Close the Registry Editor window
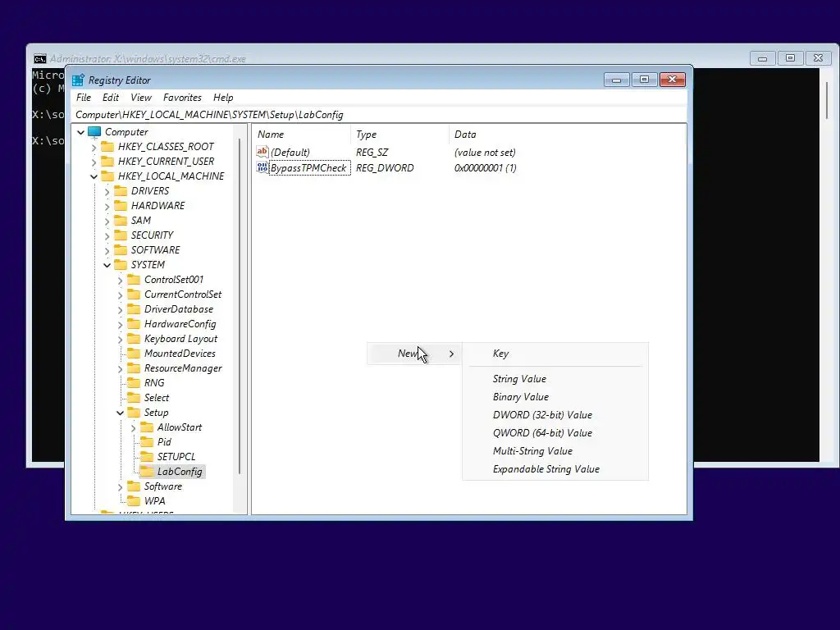 pyautogui.click(x=673, y=80)
